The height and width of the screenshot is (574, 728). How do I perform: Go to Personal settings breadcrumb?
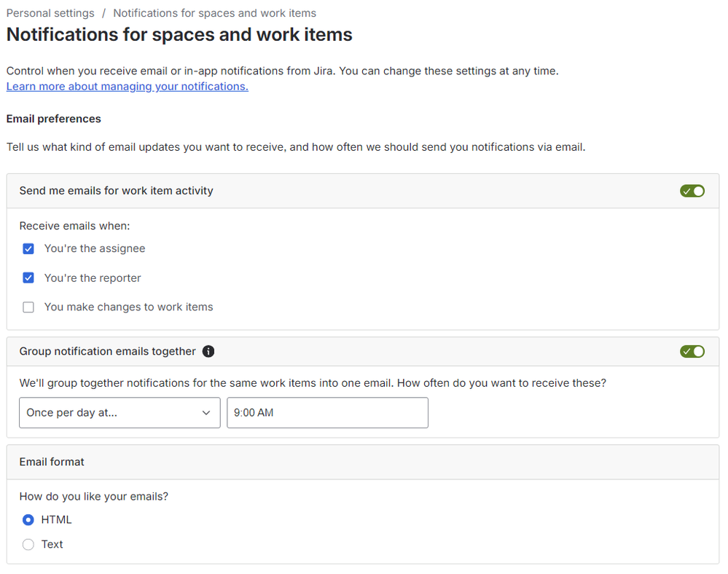point(50,13)
